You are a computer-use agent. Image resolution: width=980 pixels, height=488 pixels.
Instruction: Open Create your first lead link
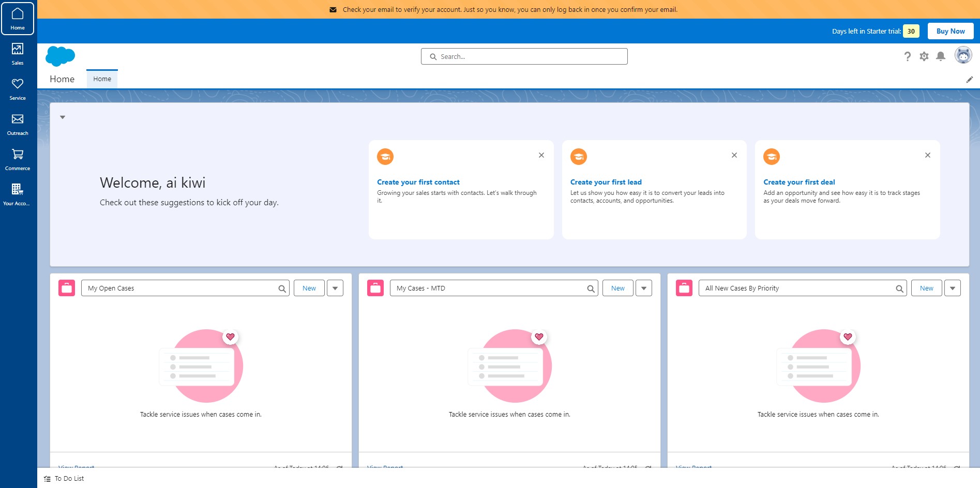[x=606, y=182]
